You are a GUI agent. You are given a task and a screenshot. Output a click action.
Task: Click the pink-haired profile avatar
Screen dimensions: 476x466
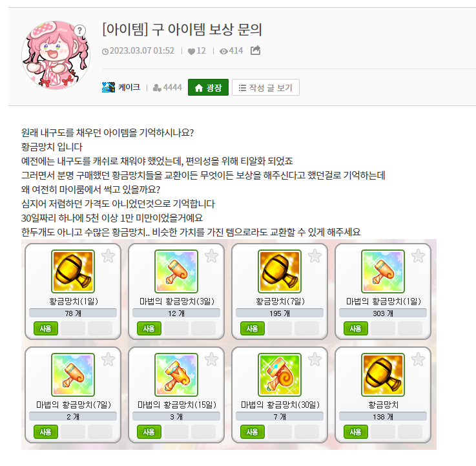click(x=56, y=55)
